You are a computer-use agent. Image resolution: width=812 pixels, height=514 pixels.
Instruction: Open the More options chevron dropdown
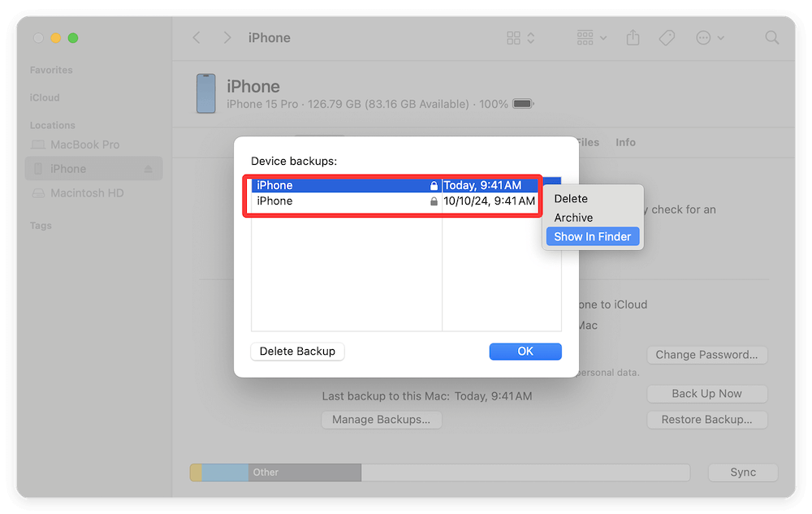tap(709, 37)
